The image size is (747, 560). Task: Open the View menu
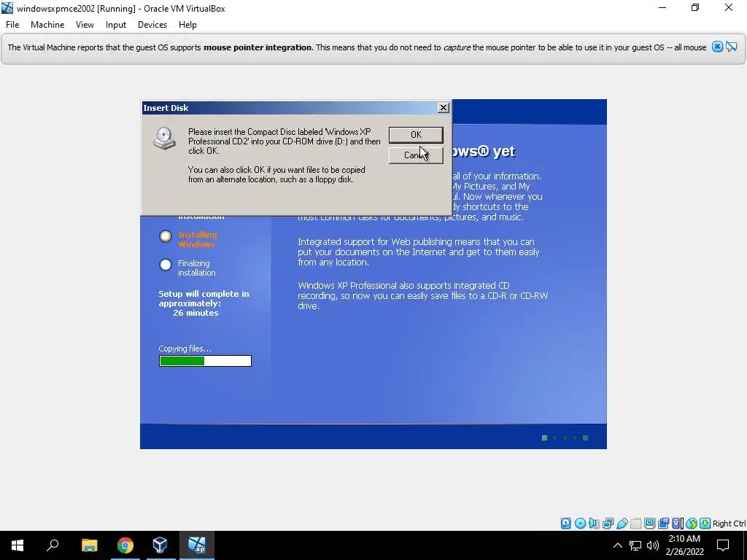click(x=85, y=25)
